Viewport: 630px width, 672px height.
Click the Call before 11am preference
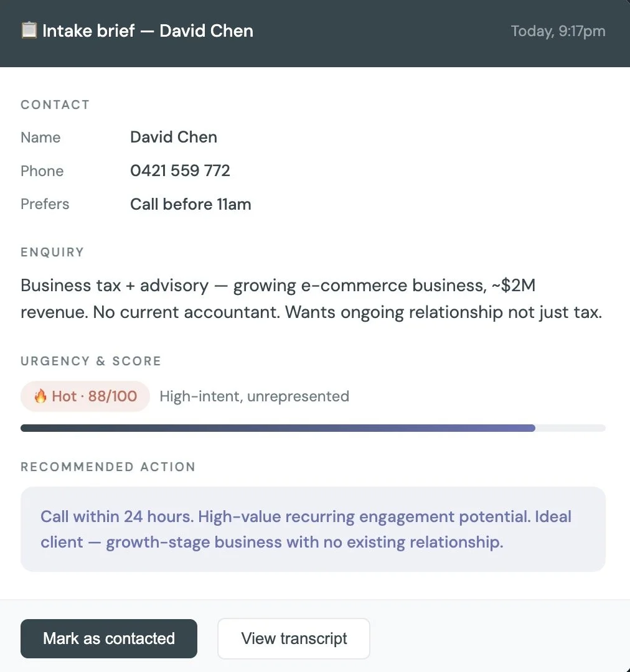click(191, 205)
